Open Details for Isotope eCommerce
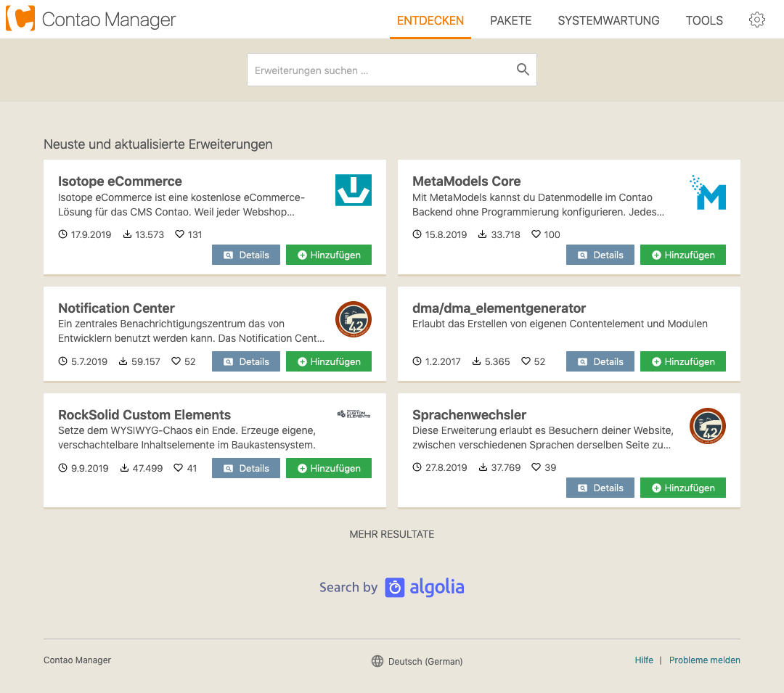The width and height of the screenshot is (784, 693). click(246, 255)
